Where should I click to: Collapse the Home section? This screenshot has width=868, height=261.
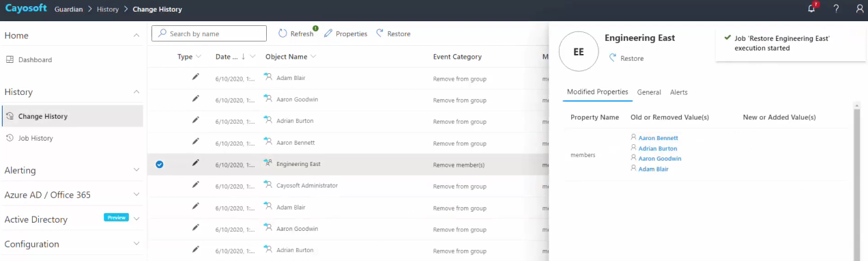click(136, 36)
